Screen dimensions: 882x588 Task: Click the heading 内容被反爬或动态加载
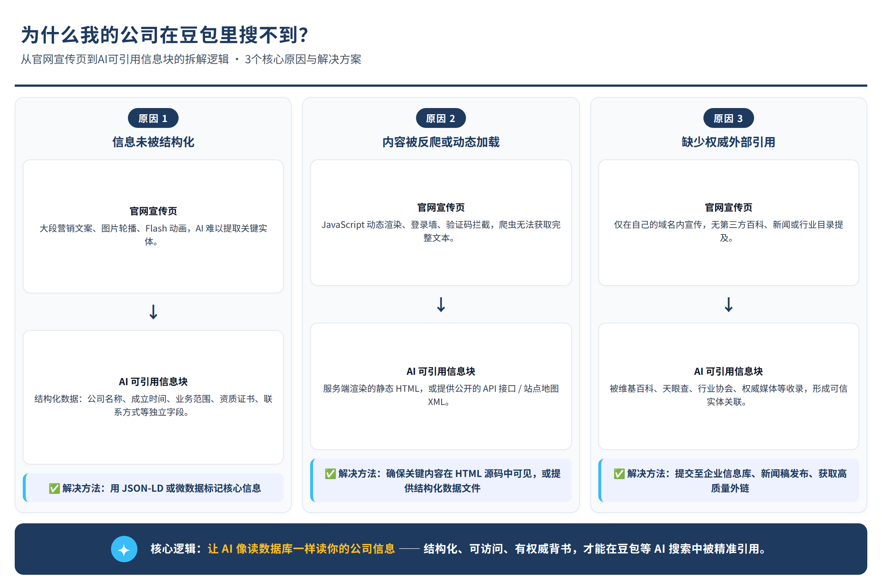441,142
